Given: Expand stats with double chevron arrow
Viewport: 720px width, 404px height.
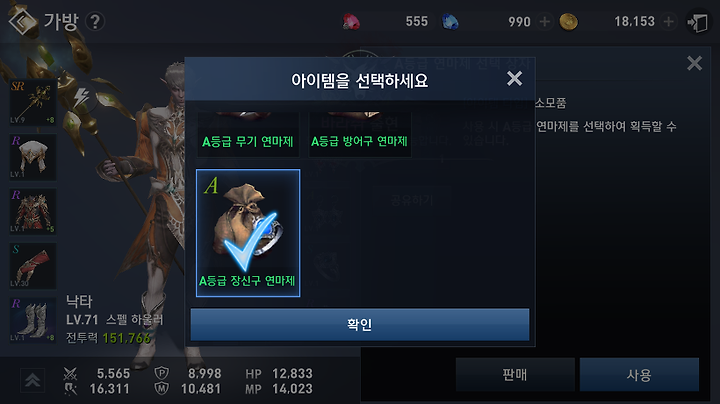Looking at the screenshot, I should click(33, 380).
